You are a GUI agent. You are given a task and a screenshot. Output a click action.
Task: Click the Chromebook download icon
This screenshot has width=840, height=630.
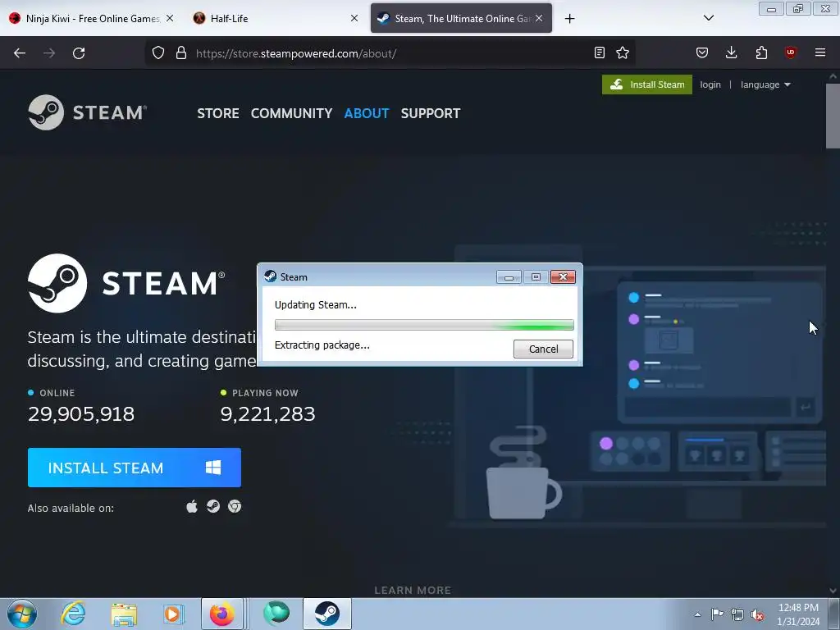tap(235, 506)
